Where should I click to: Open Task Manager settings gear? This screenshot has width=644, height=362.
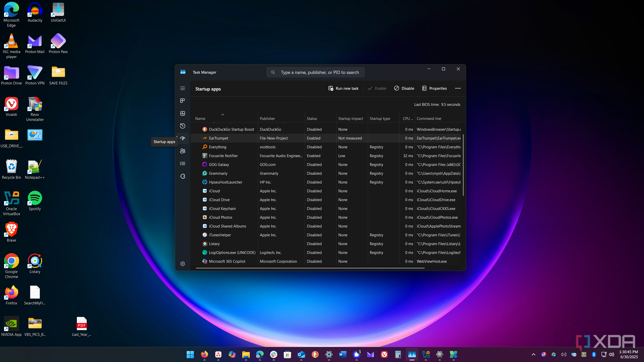[183, 264]
